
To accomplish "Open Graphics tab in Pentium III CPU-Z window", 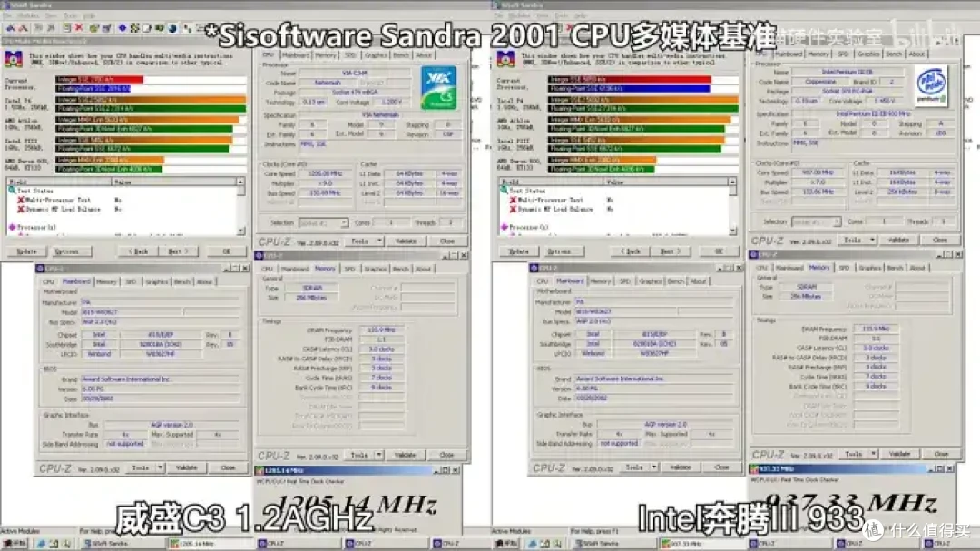I will point(868,54).
